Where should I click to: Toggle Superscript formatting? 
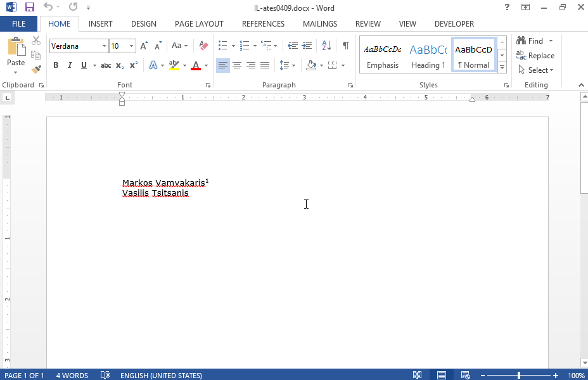click(134, 66)
